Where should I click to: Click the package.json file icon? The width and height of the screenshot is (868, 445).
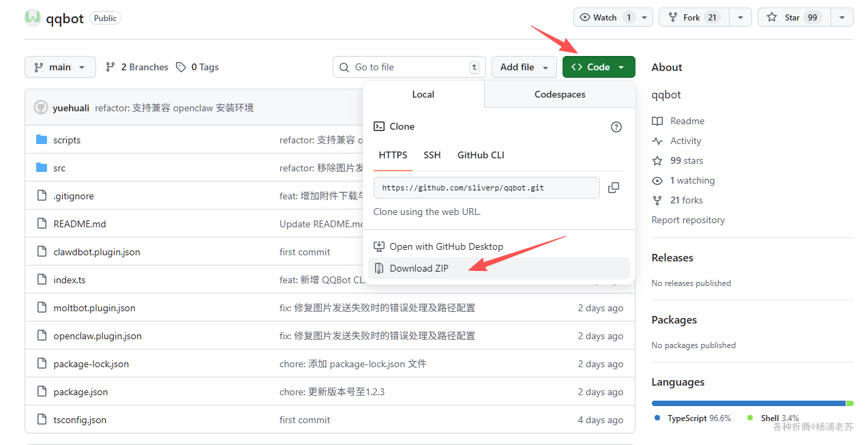(42, 392)
